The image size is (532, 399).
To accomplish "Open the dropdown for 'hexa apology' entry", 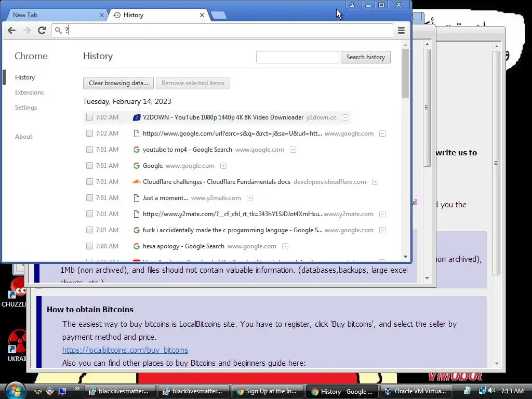I will [x=285, y=246].
